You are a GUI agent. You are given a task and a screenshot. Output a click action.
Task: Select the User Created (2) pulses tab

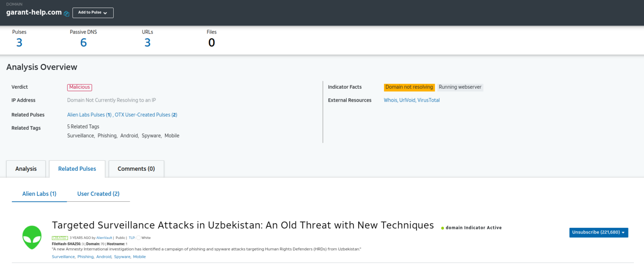(x=98, y=194)
